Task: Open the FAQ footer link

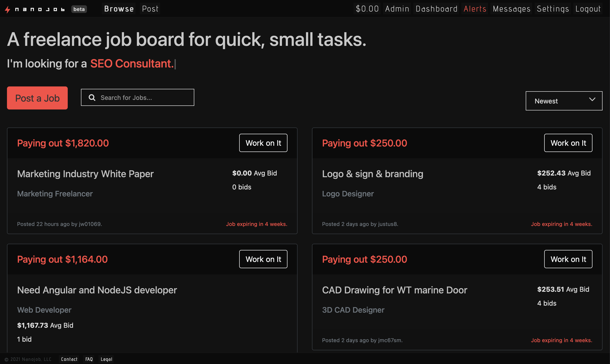Action: (x=89, y=359)
